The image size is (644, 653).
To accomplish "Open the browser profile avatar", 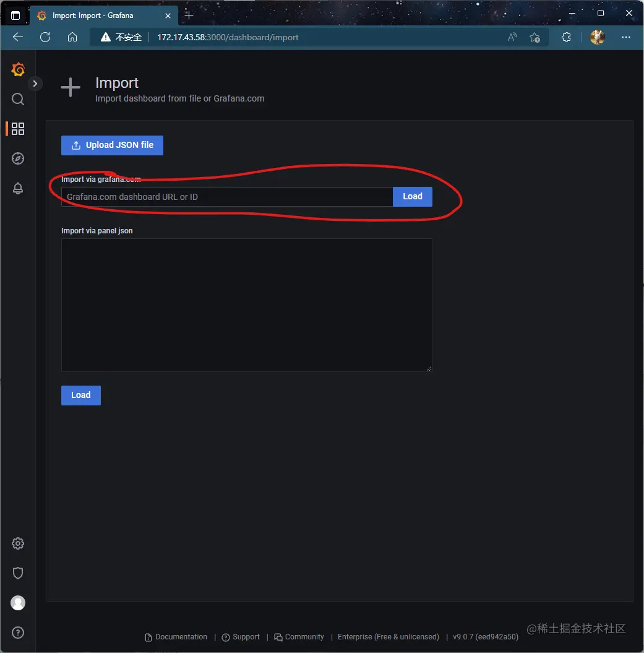I will pos(598,38).
